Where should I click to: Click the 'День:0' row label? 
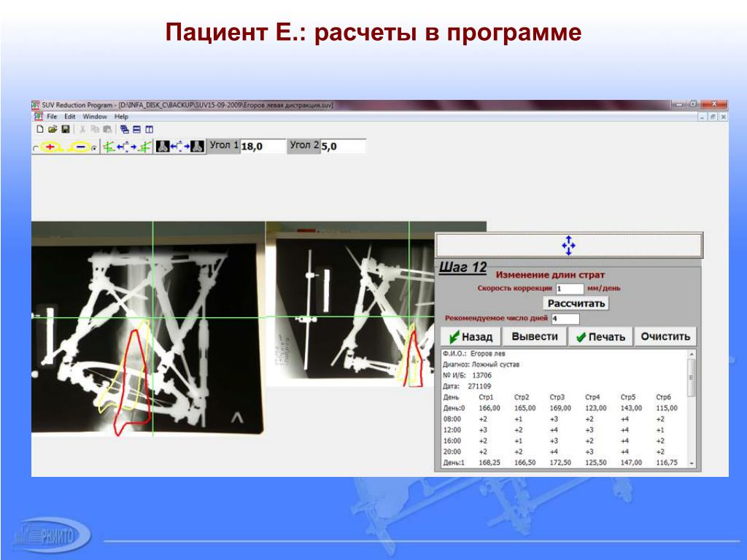[454, 408]
